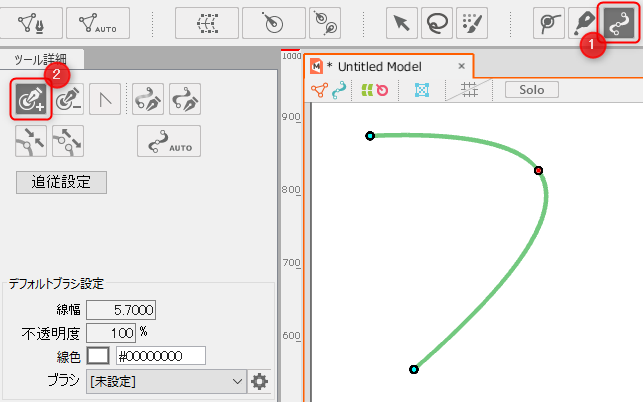The width and height of the screenshot is (643, 402).
Task: Click the corner point conversion tool
Action: [105, 98]
